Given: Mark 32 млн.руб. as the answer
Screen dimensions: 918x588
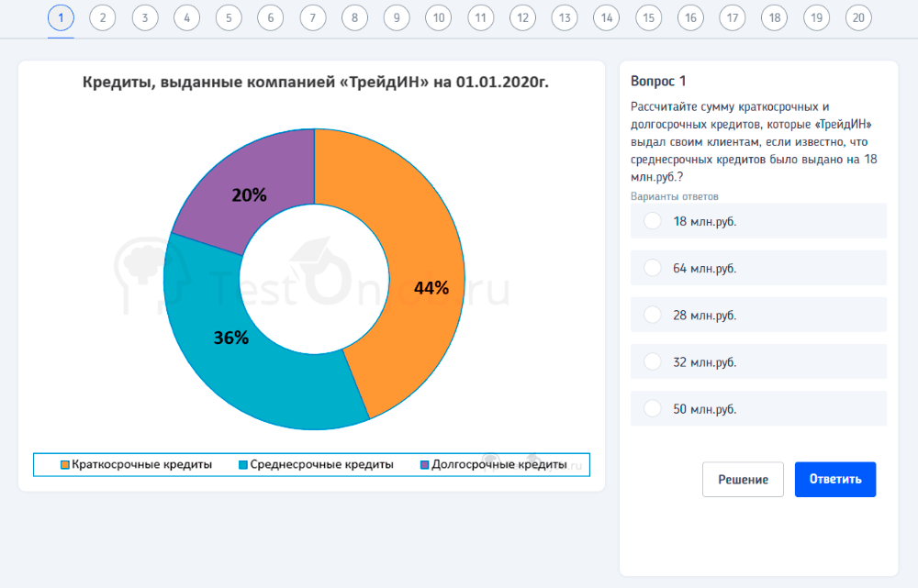Looking at the screenshot, I should [758, 361].
